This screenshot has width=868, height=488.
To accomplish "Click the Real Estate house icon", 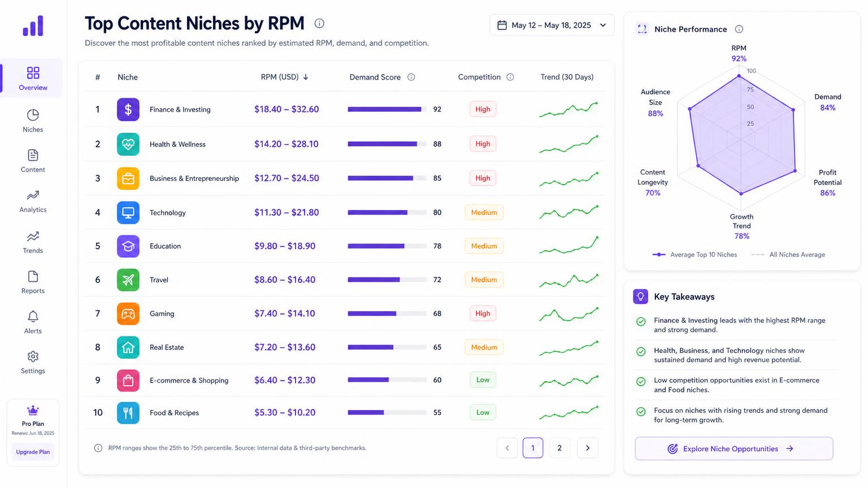I will (128, 347).
